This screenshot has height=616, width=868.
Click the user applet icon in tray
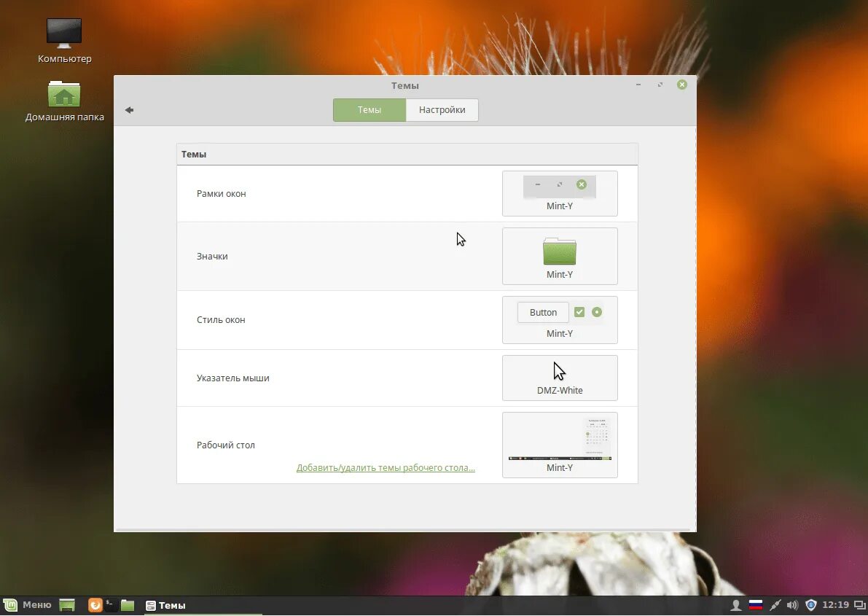pos(735,605)
